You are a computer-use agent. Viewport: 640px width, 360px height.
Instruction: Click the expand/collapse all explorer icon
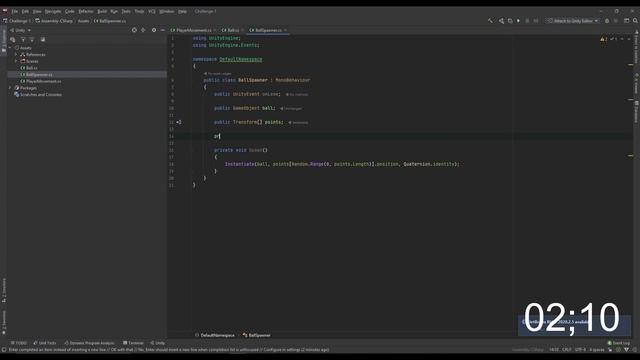[x=143, y=30]
